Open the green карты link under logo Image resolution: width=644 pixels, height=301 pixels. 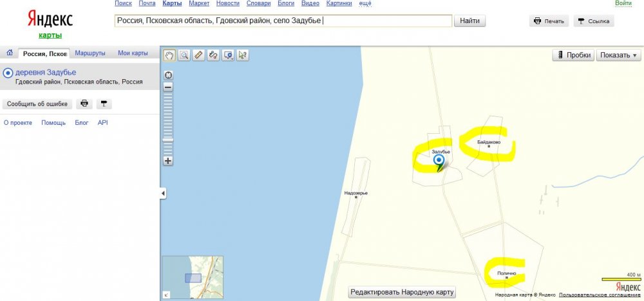point(50,35)
